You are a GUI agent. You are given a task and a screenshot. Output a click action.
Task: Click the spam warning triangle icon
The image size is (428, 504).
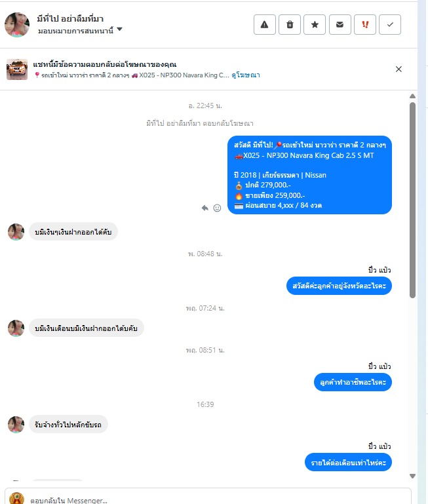coord(264,24)
